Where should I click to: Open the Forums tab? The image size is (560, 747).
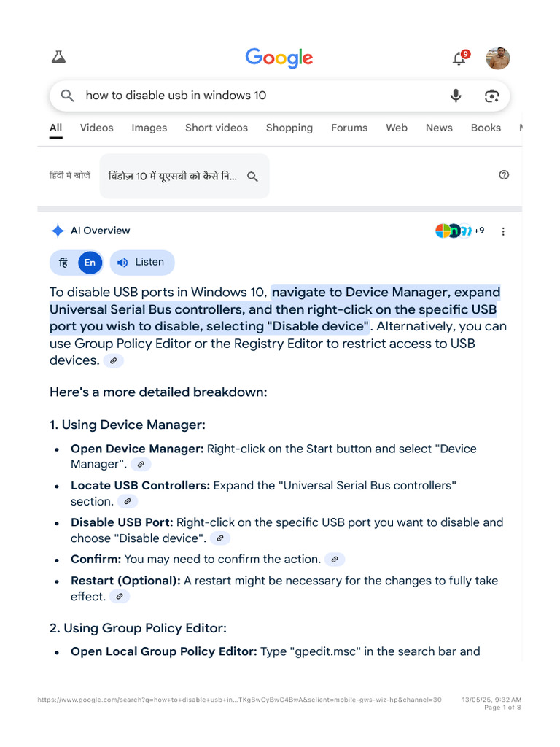[349, 128]
